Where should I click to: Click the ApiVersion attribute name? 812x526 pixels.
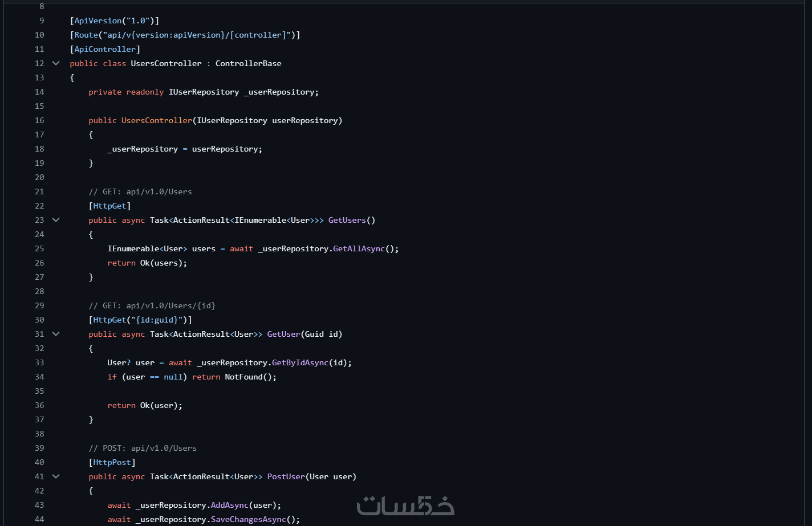[98, 21]
